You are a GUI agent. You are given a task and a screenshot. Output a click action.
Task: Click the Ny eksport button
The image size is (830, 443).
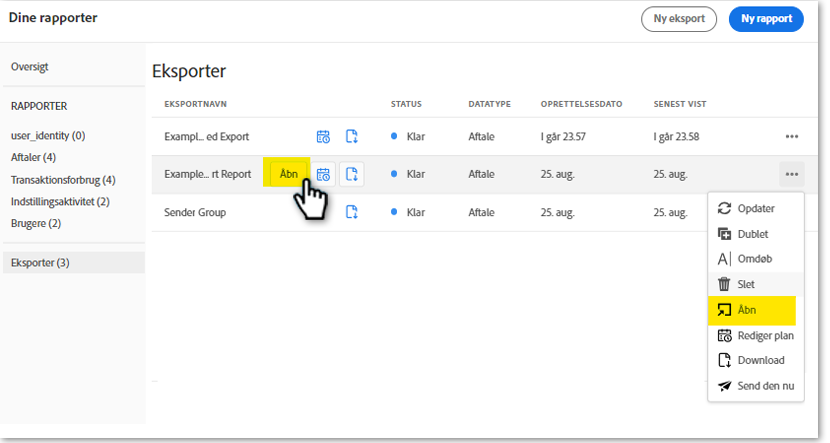point(679,19)
